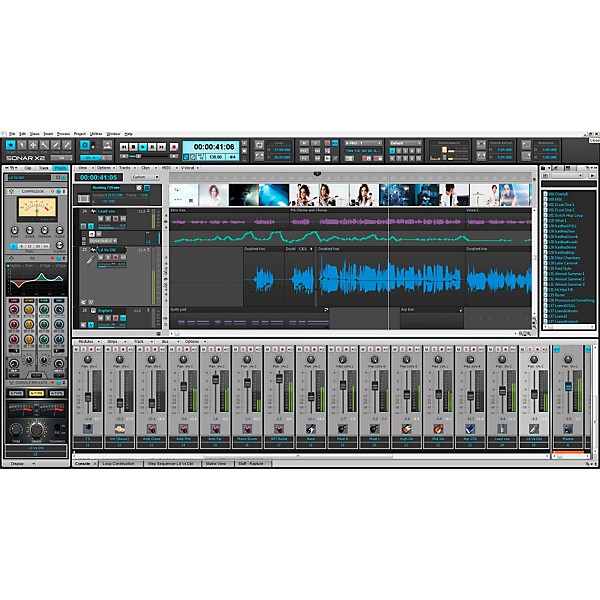Viewport: 600px width, 600px height.
Task: Solo the Bass console strip
Action: point(307,349)
